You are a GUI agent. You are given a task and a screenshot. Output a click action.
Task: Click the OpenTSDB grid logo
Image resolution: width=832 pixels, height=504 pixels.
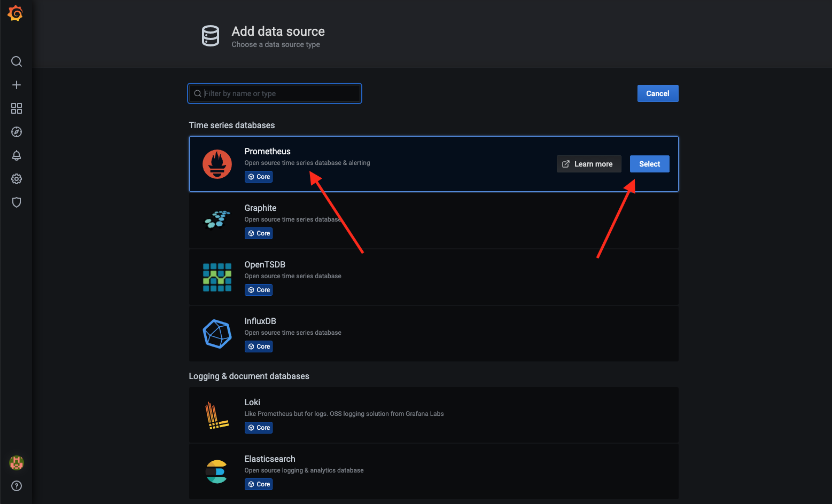tap(217, 277)
